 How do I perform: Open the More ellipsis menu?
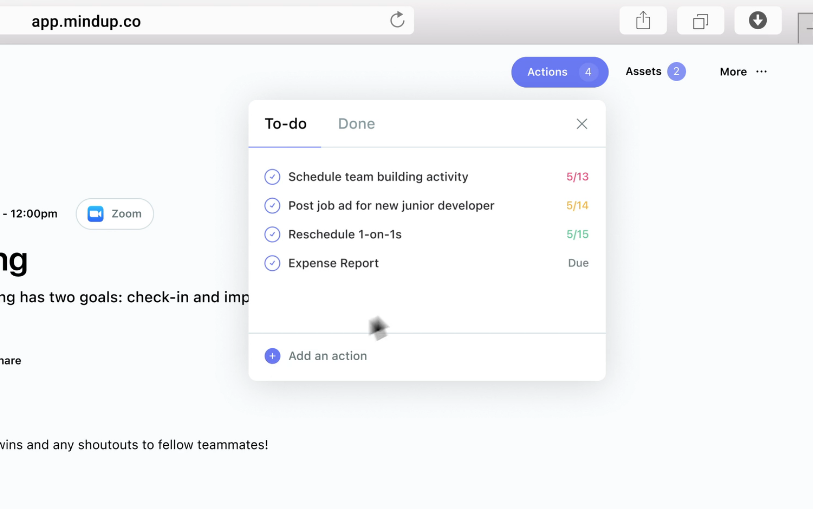761,72
